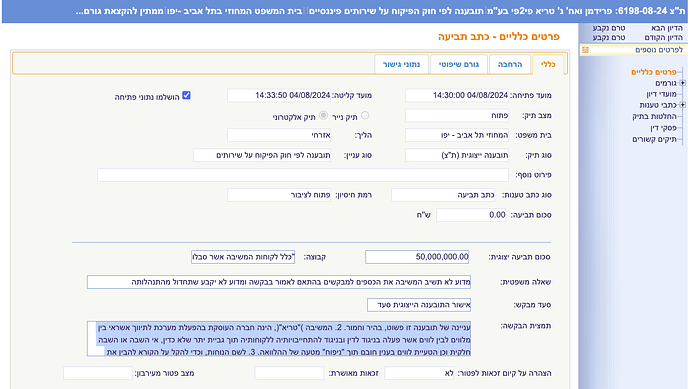Open the גורם שיפוטי tab
The width and height of the screenshot is (690, 389).
click(459, 65)
